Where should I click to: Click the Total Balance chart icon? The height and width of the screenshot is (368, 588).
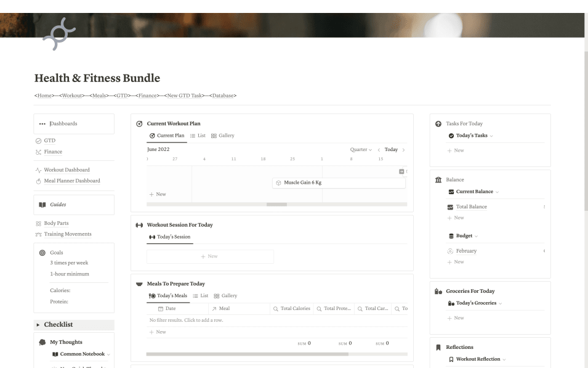coord(450,207)
